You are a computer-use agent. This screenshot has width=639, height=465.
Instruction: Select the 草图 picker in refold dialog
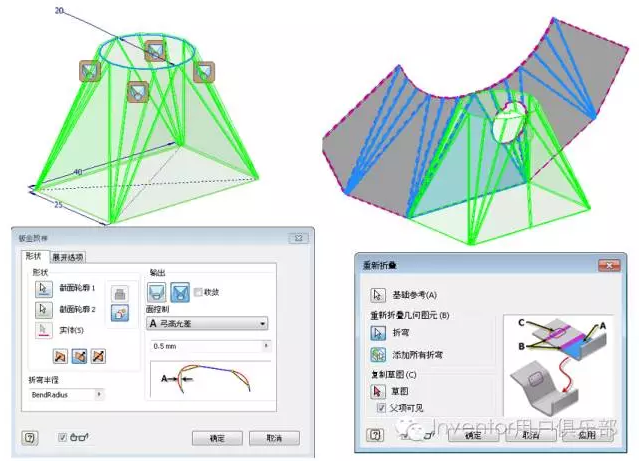377,393
